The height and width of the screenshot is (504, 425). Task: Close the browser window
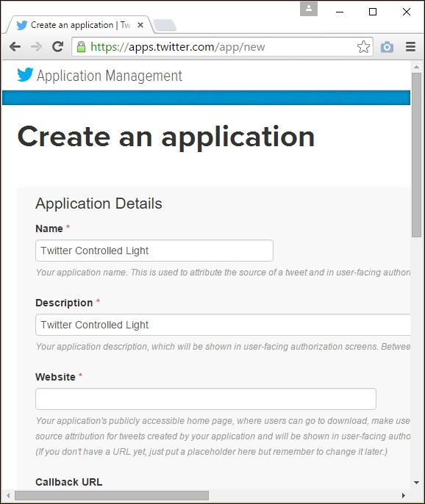[407, 12]
